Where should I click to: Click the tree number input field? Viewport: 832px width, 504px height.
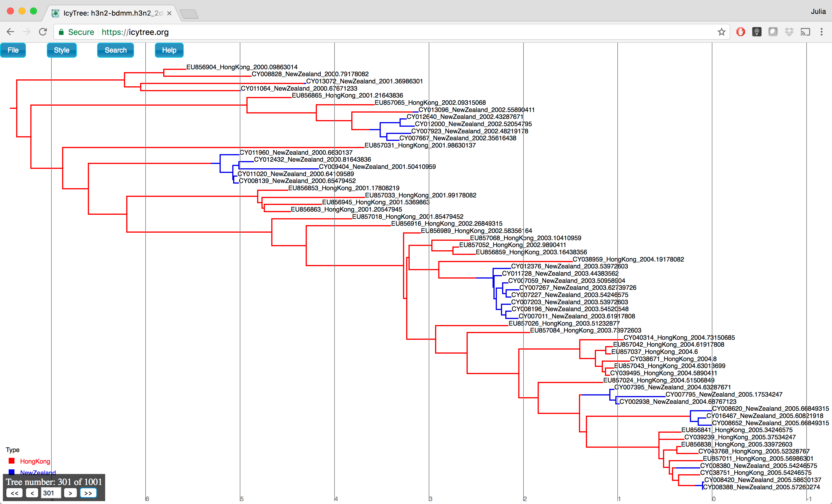pyautogui.click(x=51, y=493)
